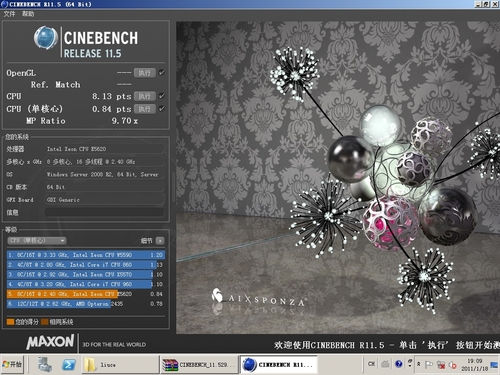The image size is (500, 375).
Task: Click the rendered scene preview image
Action: click(338, 177)
